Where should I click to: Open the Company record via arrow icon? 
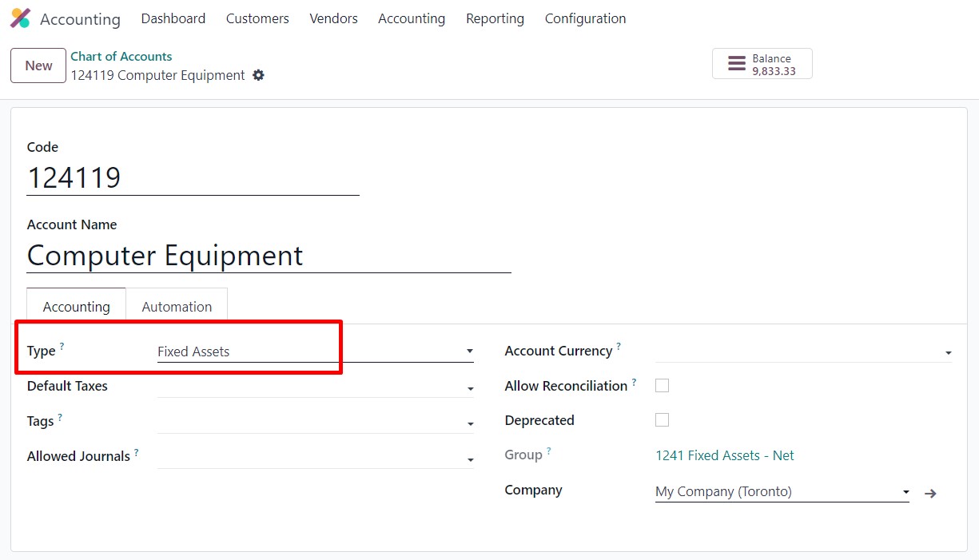click(930, 493)
